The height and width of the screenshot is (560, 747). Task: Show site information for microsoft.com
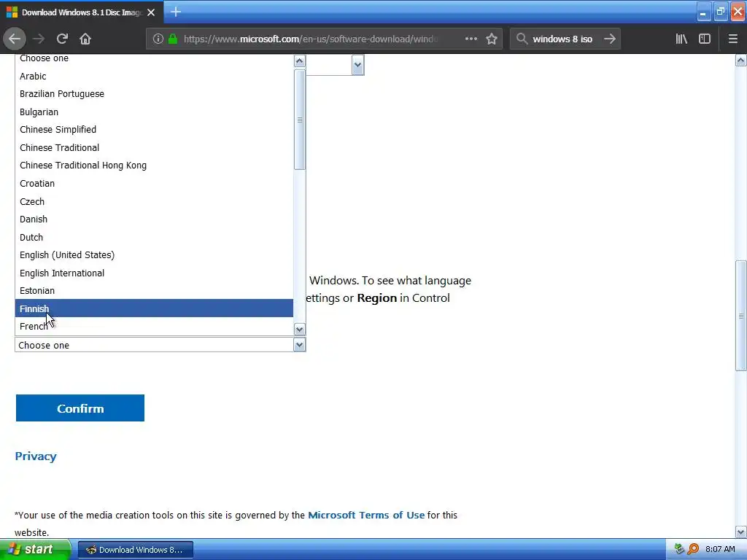tap(158, 39)
